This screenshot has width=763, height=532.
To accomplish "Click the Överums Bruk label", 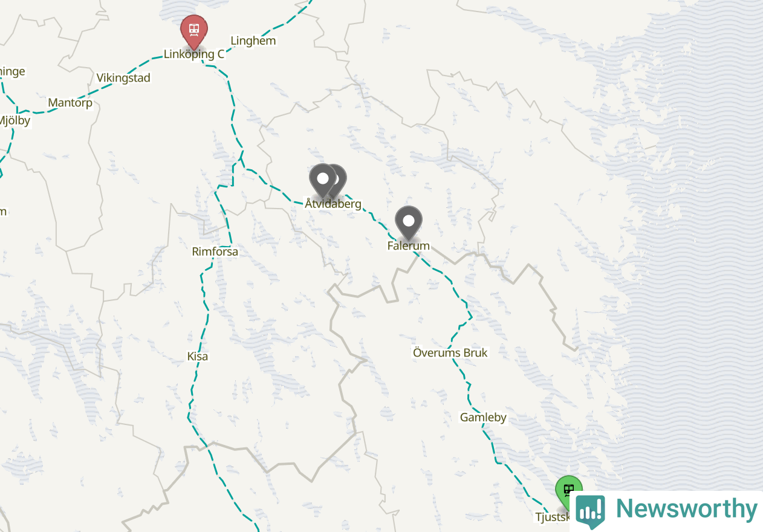I will click(x=450, y=352).
